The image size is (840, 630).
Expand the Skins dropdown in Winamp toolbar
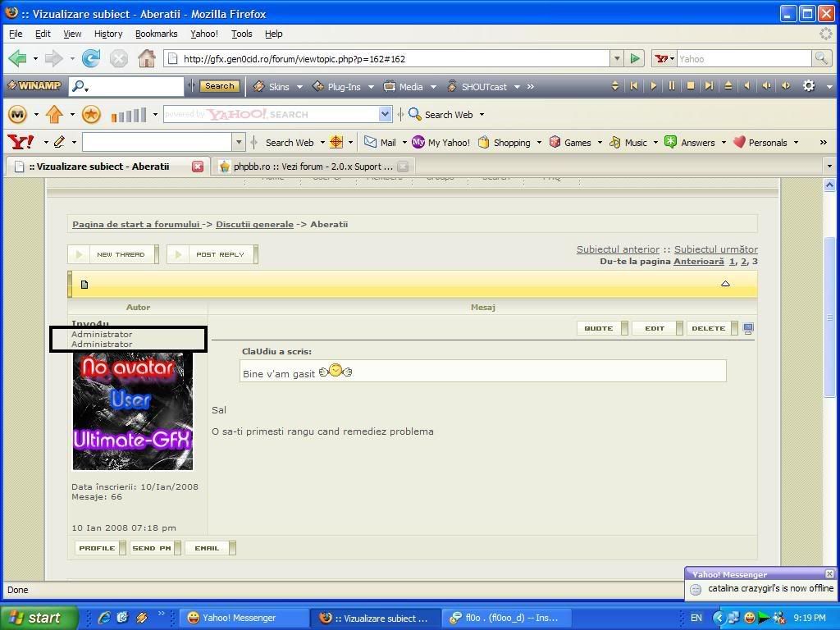click(x=299, y=87)
